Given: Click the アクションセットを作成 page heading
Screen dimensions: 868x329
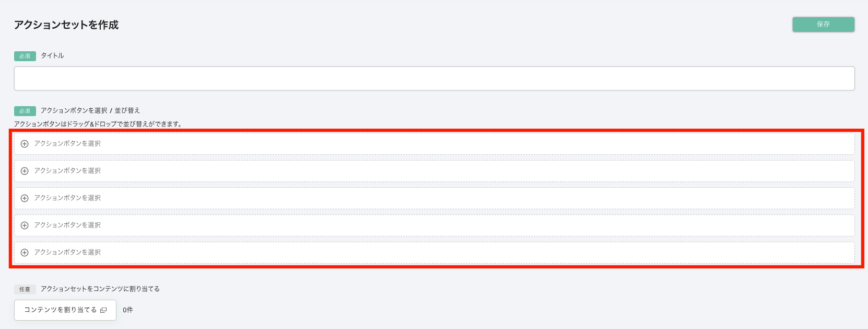Looking at the screenshot, I should point(66,25).
